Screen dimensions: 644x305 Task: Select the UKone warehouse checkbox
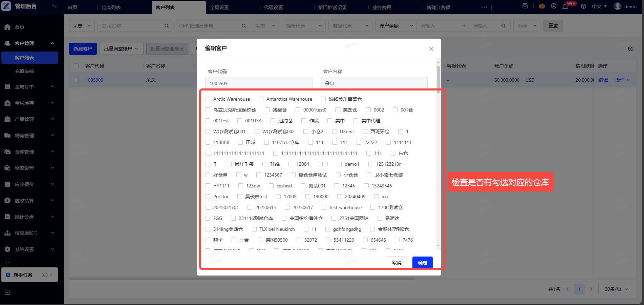click(335, 131)
